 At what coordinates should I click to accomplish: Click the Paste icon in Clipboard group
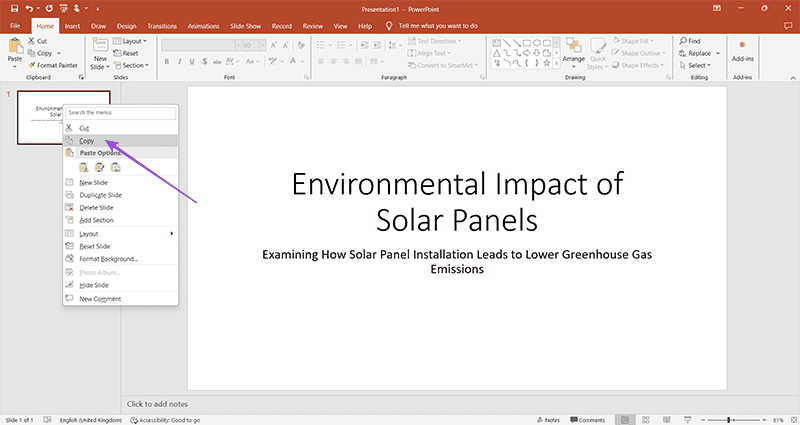tap(15, 48)
